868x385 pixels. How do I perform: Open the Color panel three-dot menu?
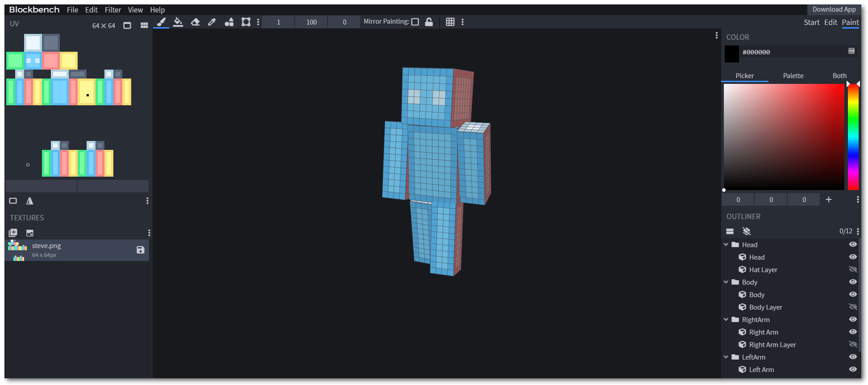click(858, 199)
